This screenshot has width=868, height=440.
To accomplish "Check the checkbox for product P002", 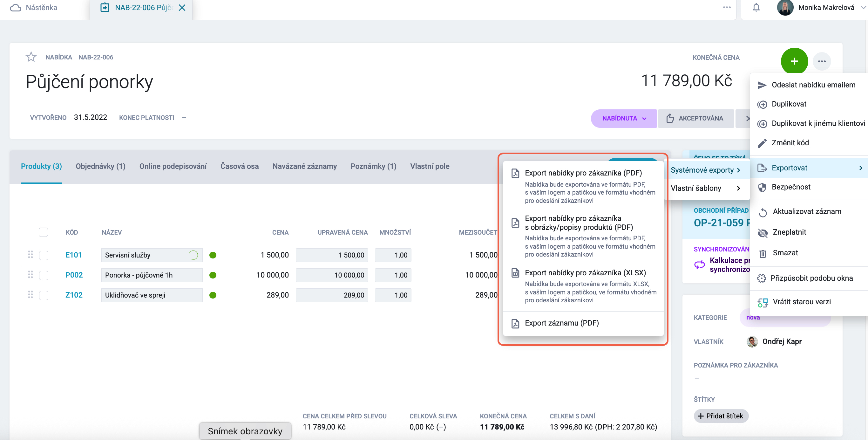I will tap(44, 275).
